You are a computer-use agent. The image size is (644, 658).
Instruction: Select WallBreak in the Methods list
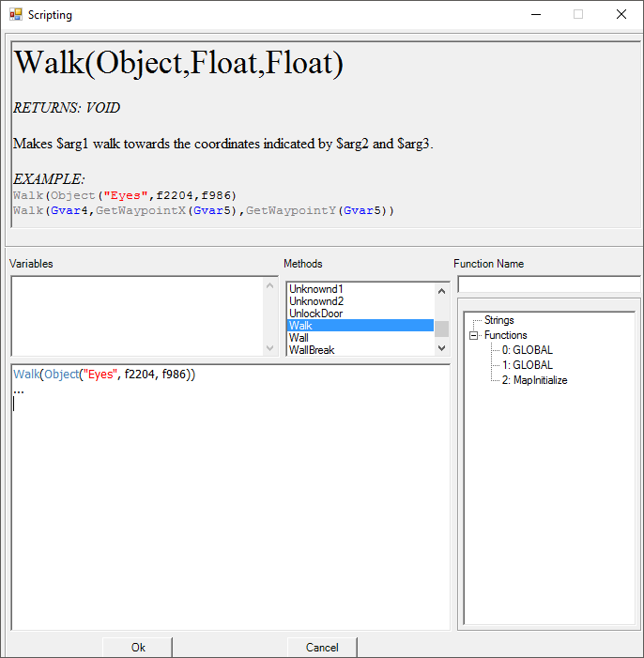[312, 350]
